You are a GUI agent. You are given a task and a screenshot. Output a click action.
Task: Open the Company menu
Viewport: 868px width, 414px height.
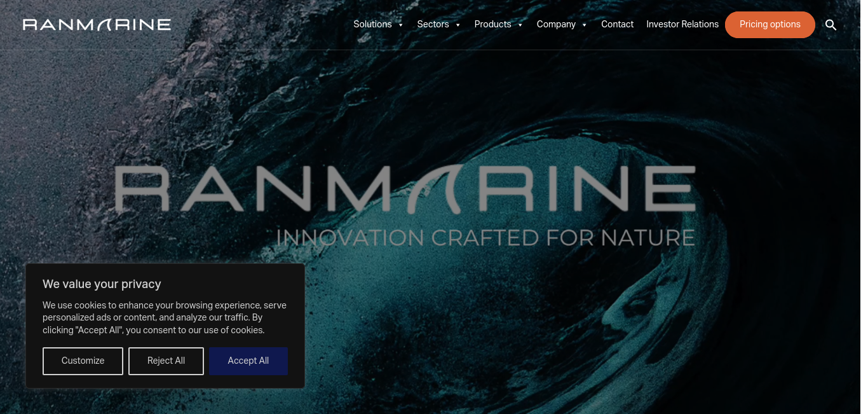pyautogui.click(x=556, y=24)
